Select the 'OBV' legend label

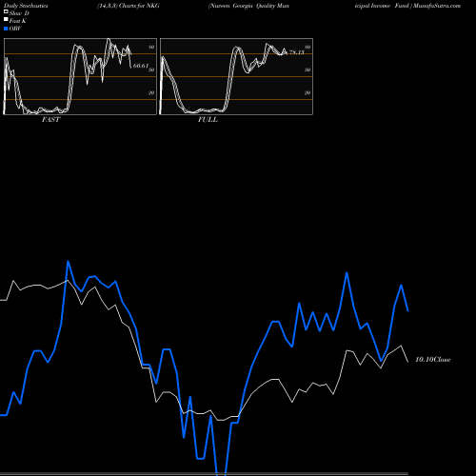[x=15, y=29]
